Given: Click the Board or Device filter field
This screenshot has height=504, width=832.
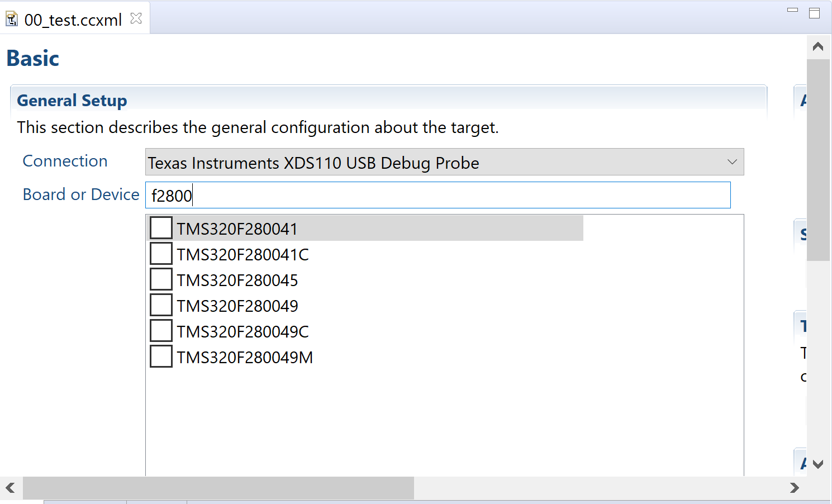Looking at the screenshot, I should click(x=438, y=195).
